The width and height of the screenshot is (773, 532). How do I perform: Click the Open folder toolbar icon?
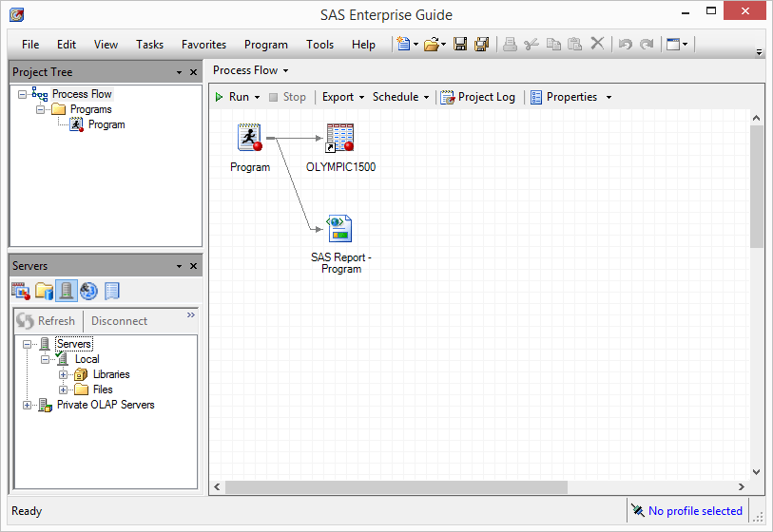pyautogui.click(x=432, y=45)
